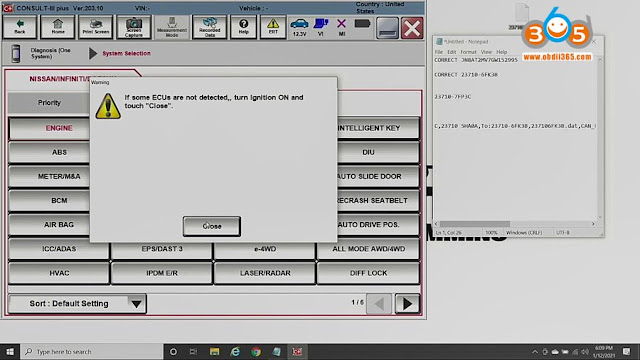Open the notification center icon

coord(627,351)
